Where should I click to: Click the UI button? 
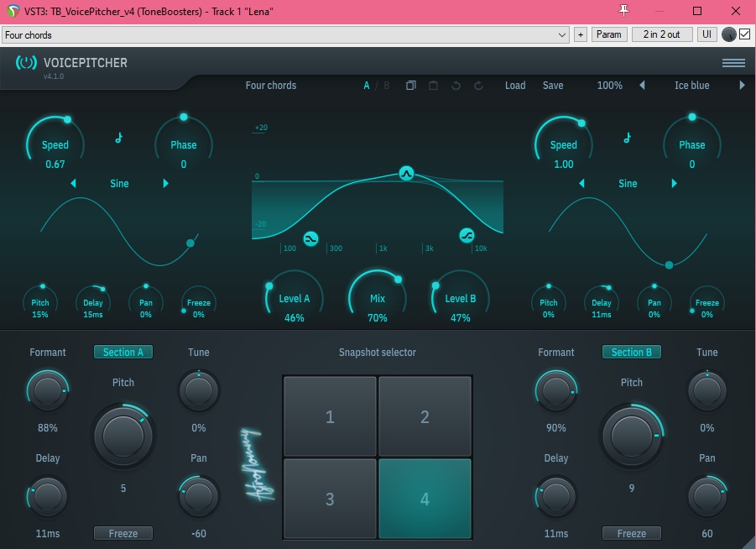point(706,34)
